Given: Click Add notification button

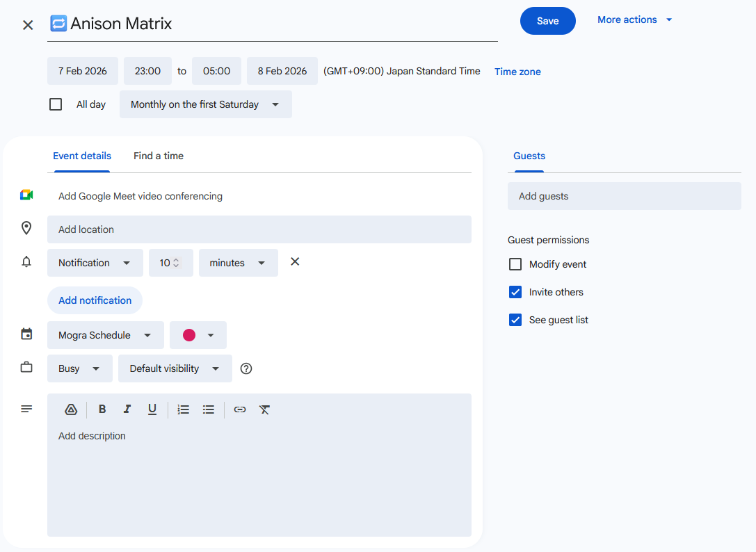Looking at the screenshot, I should [x=95, y=300].
